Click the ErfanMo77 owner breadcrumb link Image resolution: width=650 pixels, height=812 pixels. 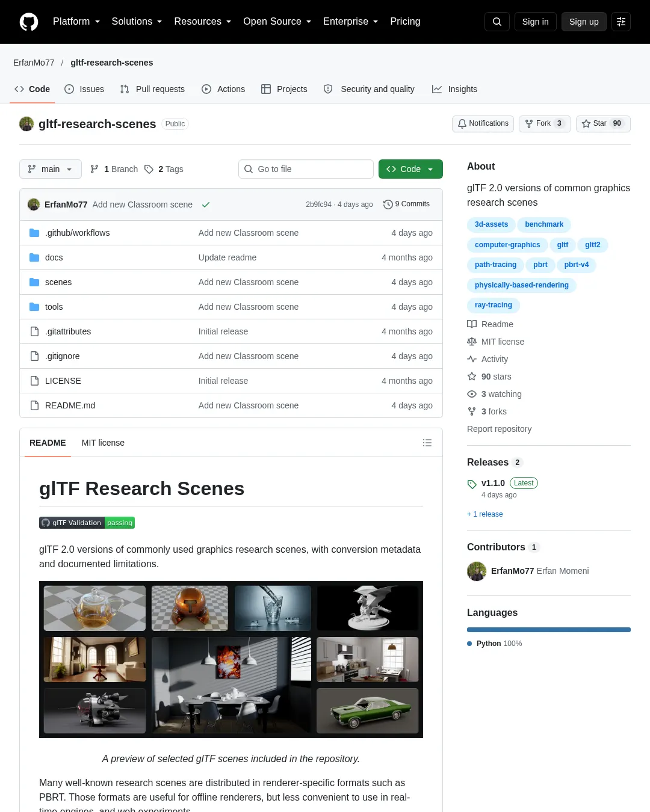click(34, 63)
